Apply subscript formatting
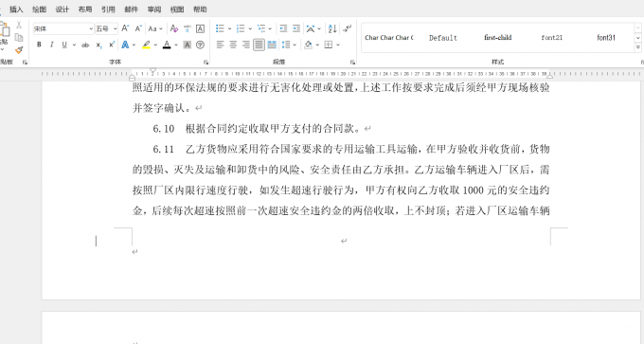This screenshot has width=644, height=344. [99, 45]
